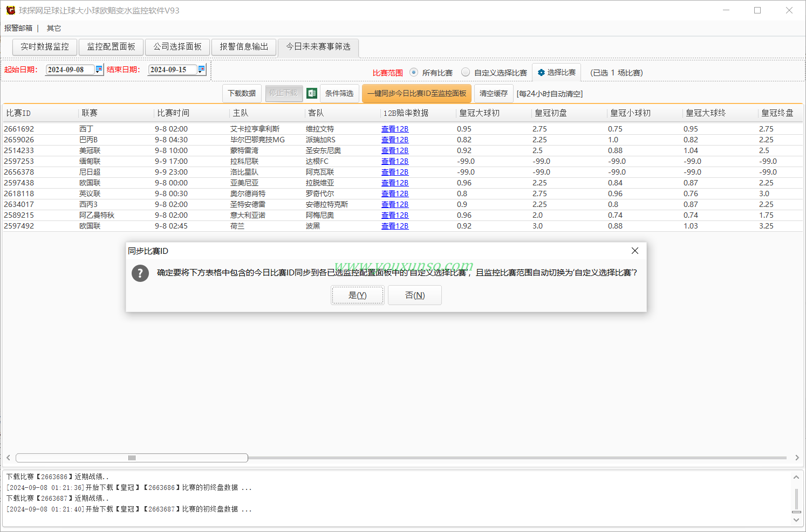Image resolution: width=806 pixels, height=532 pixels.
Task: Close the 同步比赛ID dialog
Action: (x=635, y=251)
